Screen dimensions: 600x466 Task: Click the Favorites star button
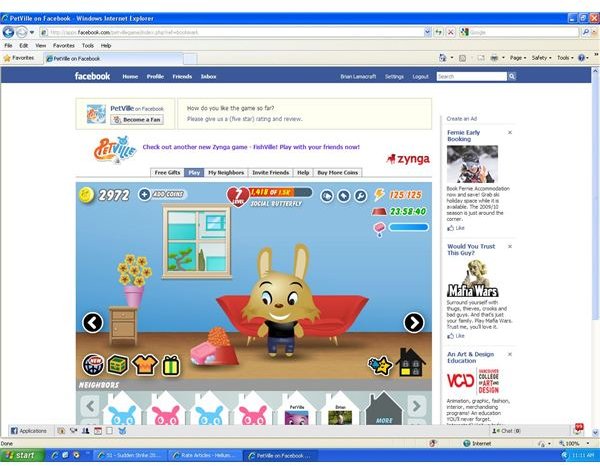coord(18,58)
